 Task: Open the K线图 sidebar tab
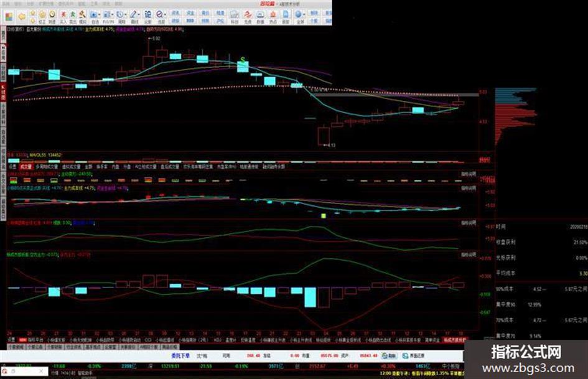click(x=3, y=91)
